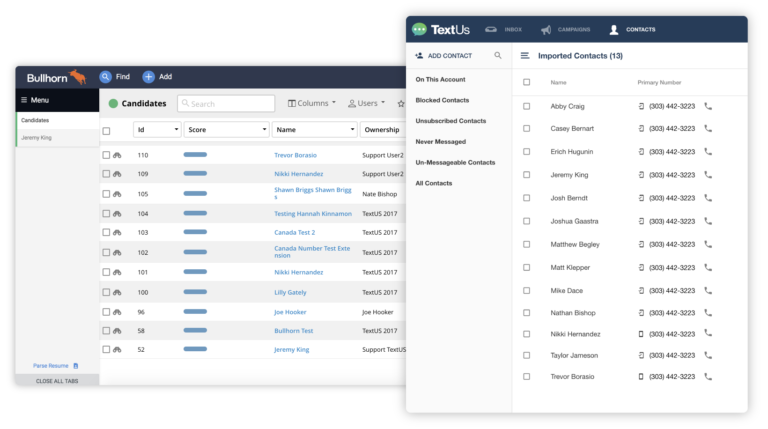Click the call icon for Trevor Borasio

708,377
